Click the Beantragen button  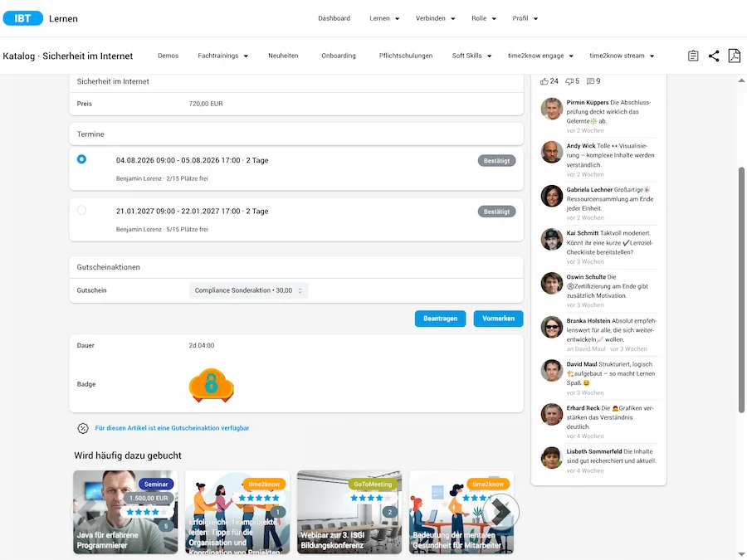pos(440,319)
